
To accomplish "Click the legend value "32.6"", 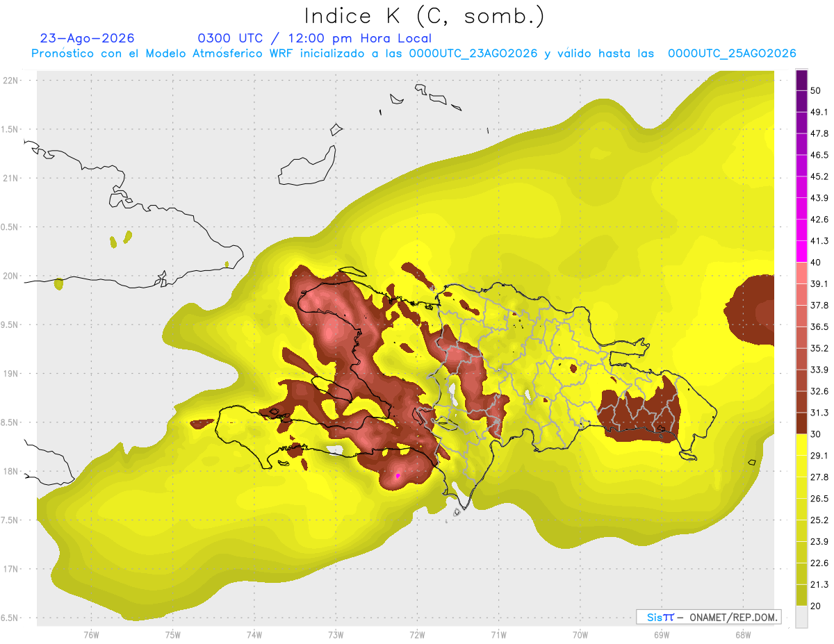I will 820,392.
